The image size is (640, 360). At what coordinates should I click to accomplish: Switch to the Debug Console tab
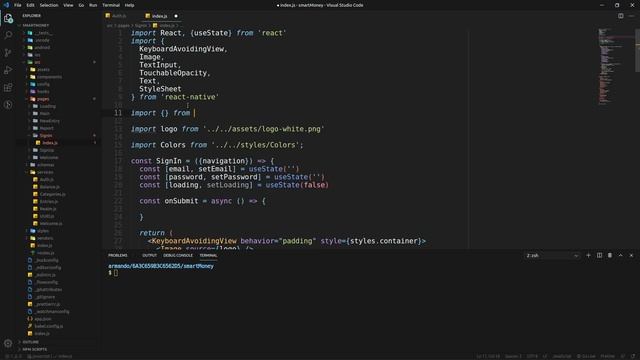click(x=178, y=256)
